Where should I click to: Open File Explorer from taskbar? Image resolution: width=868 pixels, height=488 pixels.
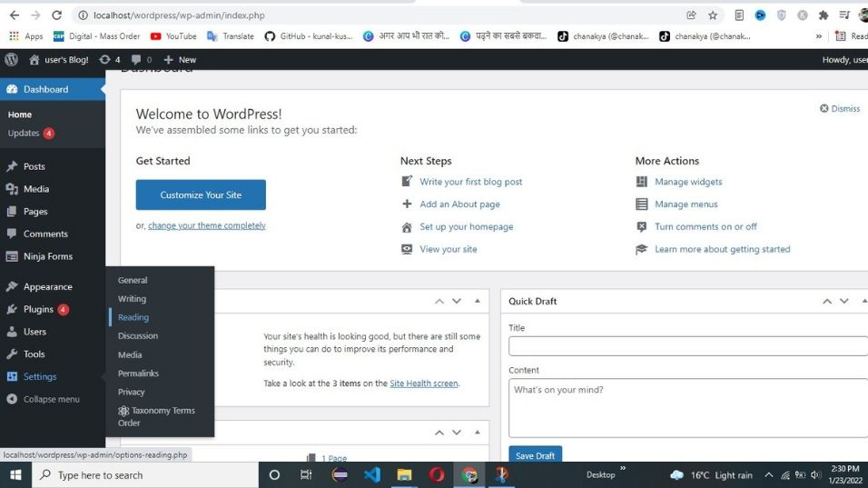(x=404, y=474)
